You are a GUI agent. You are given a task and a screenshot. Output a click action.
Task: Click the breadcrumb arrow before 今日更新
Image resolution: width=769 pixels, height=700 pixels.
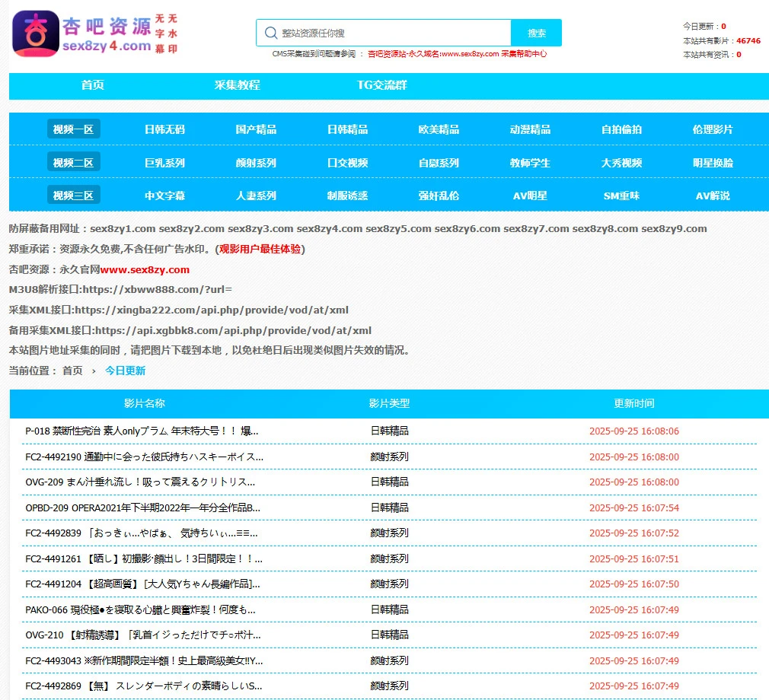click(x=94, y=371)
